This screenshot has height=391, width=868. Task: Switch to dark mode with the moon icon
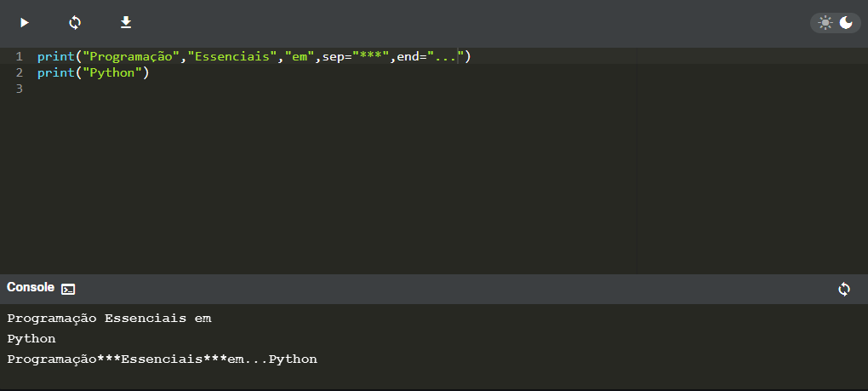coord(846,23)
